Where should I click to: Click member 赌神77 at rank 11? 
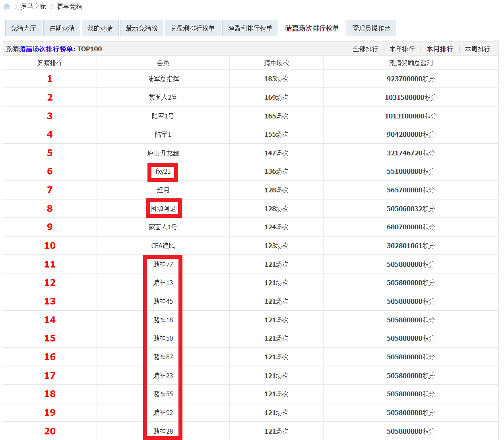point(163,264)
